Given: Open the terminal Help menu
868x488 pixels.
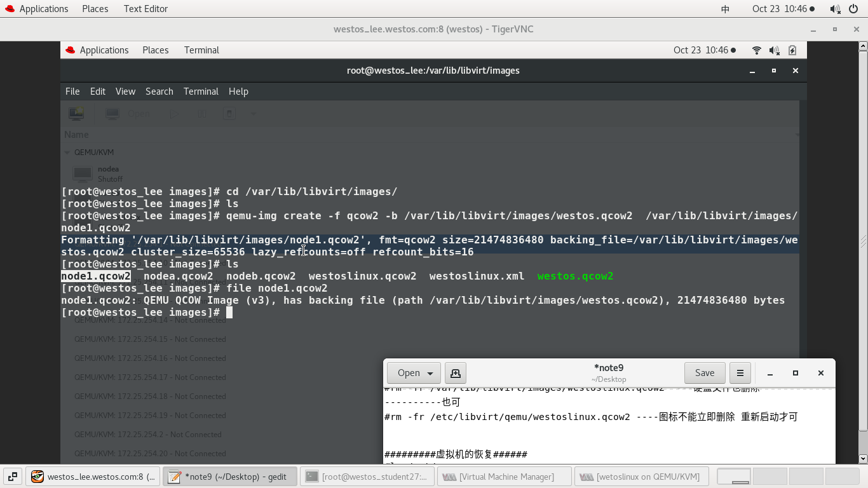Looking at the screenshot, I should pos(238,91).
